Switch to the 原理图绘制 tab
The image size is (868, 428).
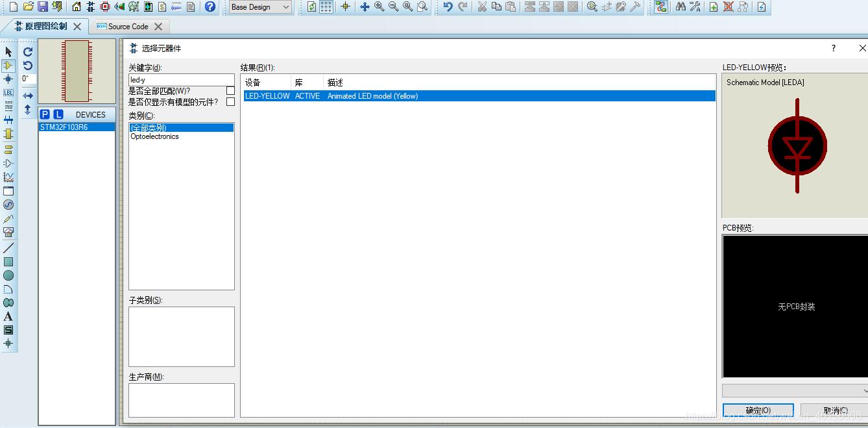click(45, 27)
